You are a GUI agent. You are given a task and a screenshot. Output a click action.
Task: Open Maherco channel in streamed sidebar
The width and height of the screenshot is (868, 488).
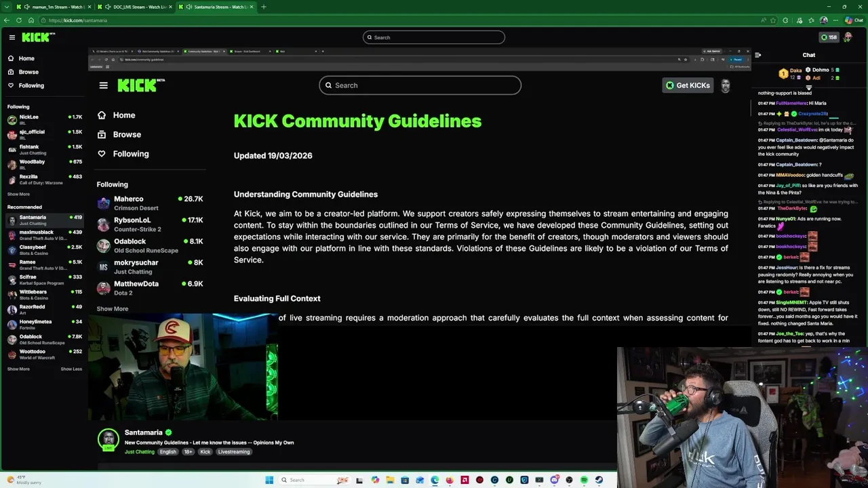[150, 203]
